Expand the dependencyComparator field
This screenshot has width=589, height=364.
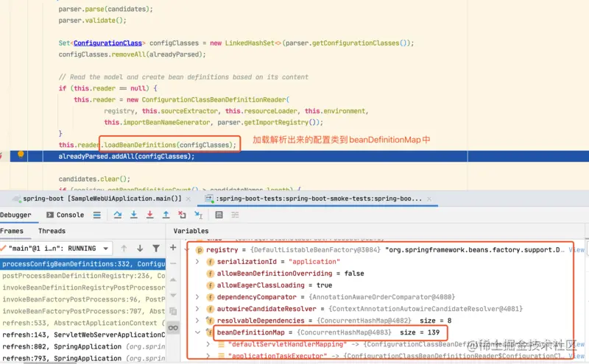point(197,297)
